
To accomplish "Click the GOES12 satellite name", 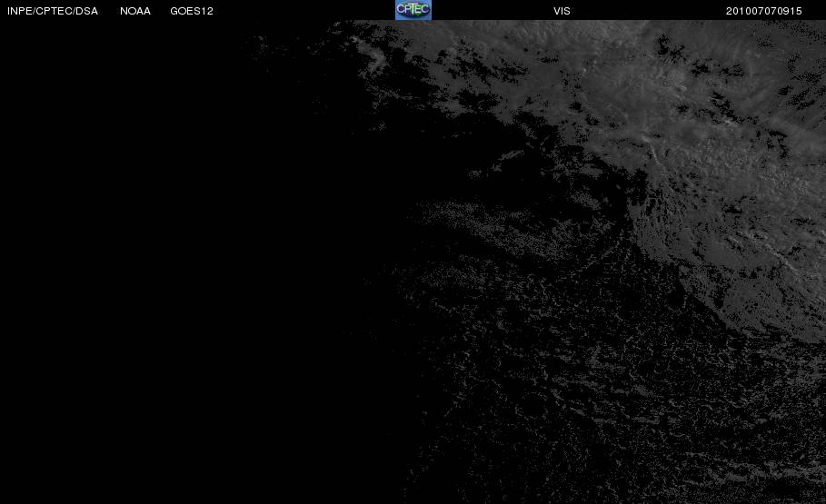I will click(192, 11).
